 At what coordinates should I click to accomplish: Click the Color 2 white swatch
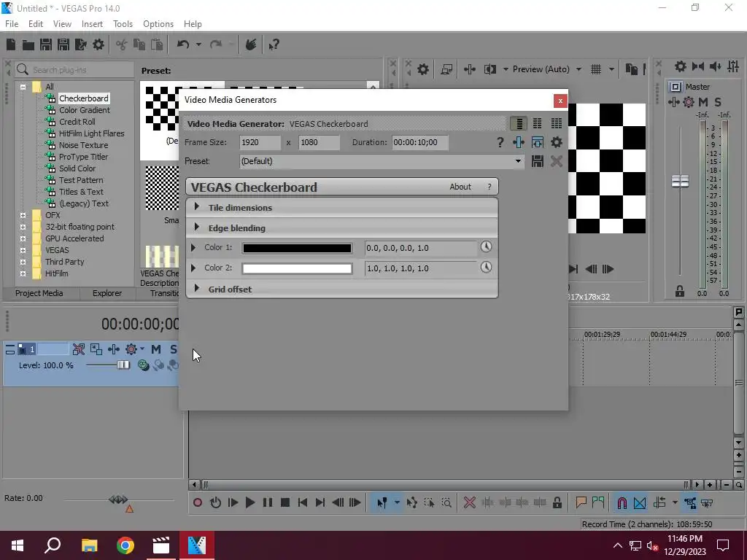[297, 268]
